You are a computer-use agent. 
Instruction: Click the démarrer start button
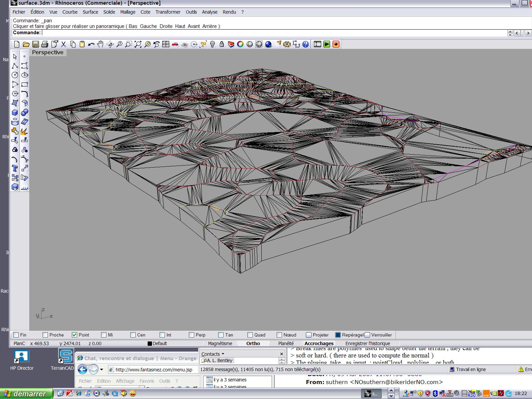pos(27,394)
